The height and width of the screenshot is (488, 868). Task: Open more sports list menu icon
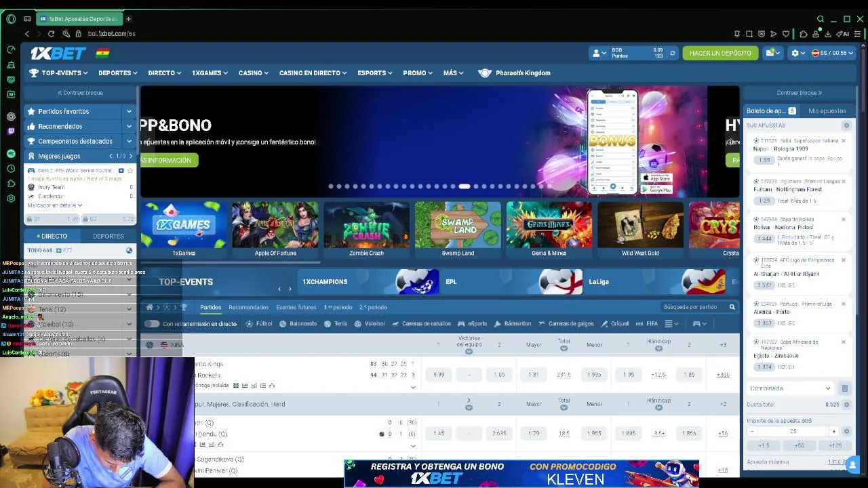point(671,324)
